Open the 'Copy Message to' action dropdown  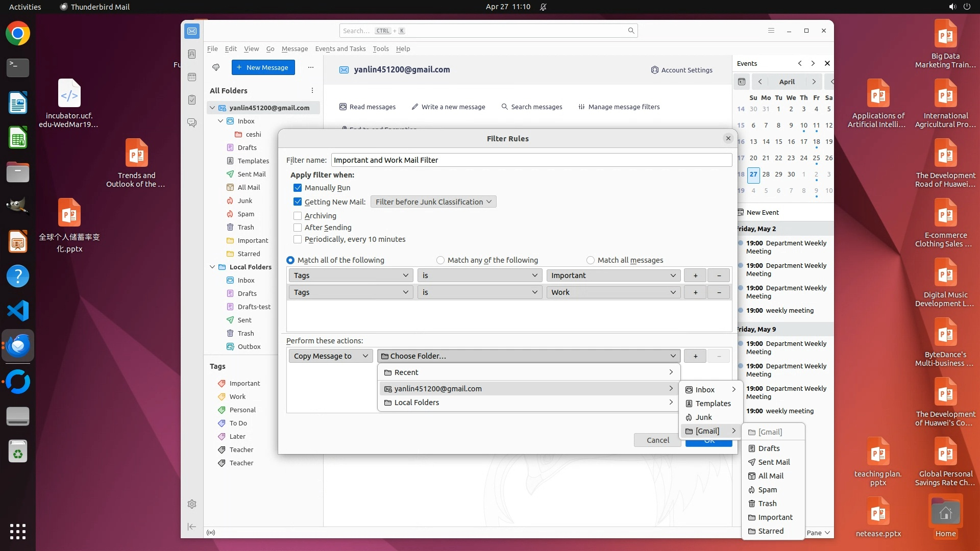click(330, 356)
